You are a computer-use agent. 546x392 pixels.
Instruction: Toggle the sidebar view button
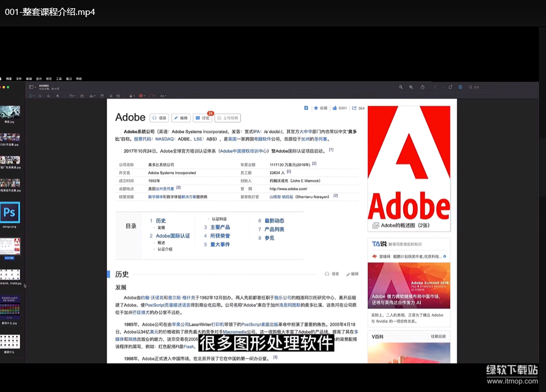click(31, 87)
